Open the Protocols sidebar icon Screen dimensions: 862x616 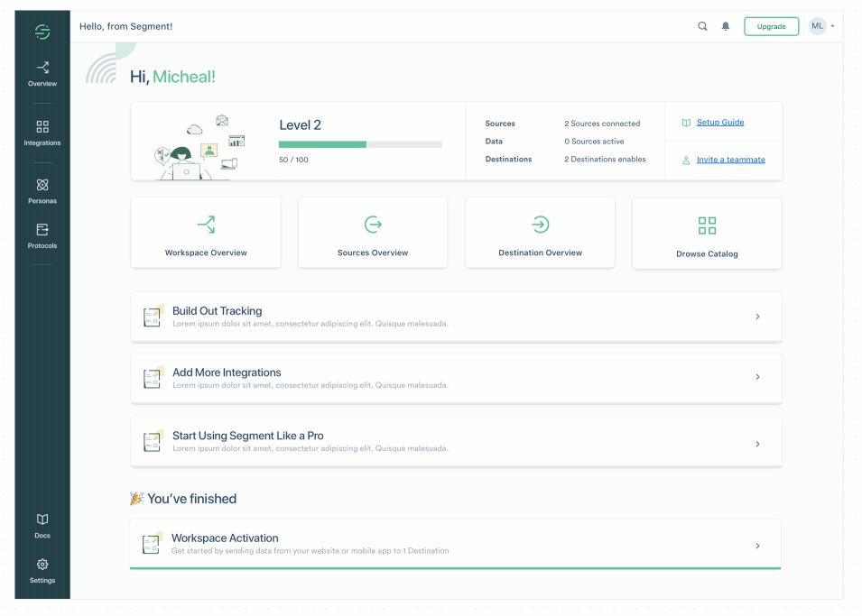click(x=42, y=230)
